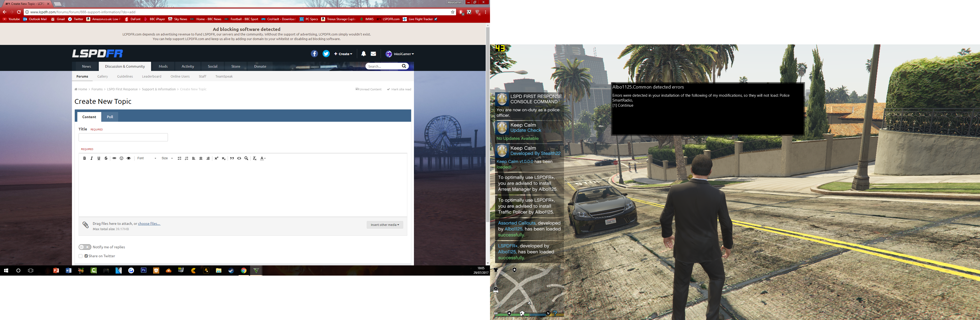980x320 pixels.
Task: Expand the WasiGamer account menu
Action: tap(400, 54)
